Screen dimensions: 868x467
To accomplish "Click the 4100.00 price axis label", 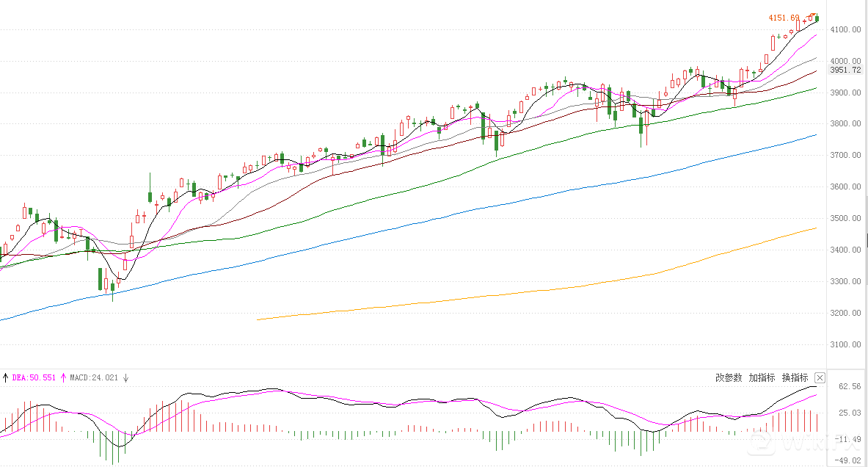I will [845, 30].
